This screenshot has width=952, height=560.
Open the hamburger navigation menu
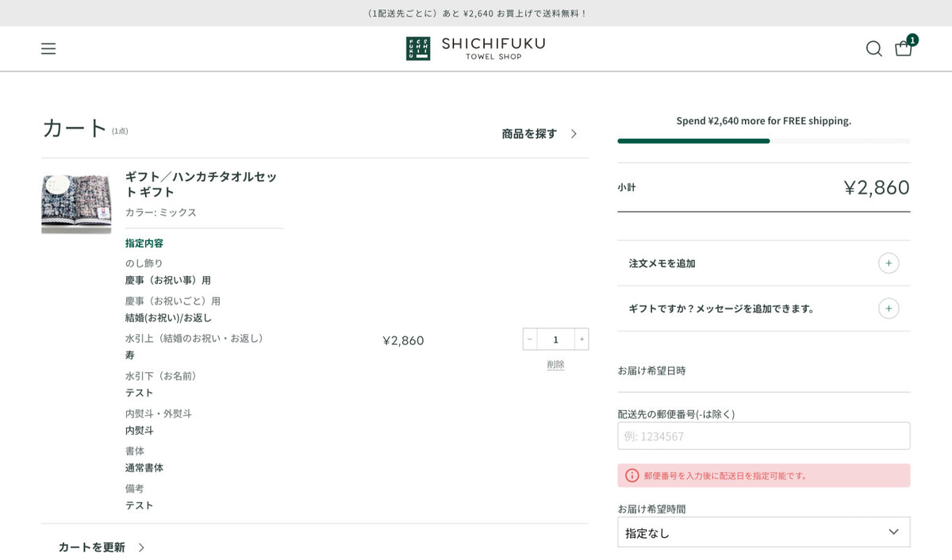[48, 49]
